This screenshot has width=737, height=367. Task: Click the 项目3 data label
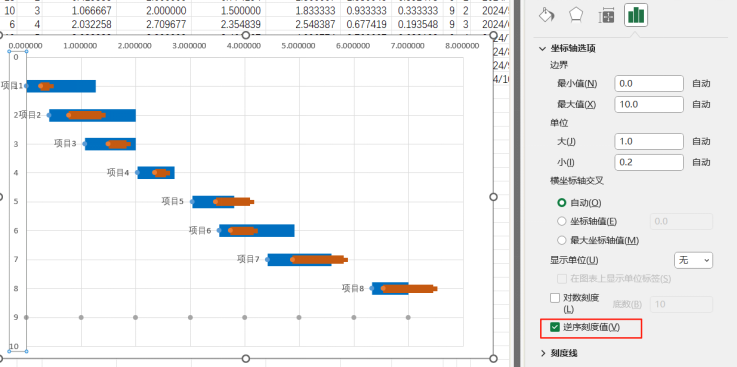65,143
